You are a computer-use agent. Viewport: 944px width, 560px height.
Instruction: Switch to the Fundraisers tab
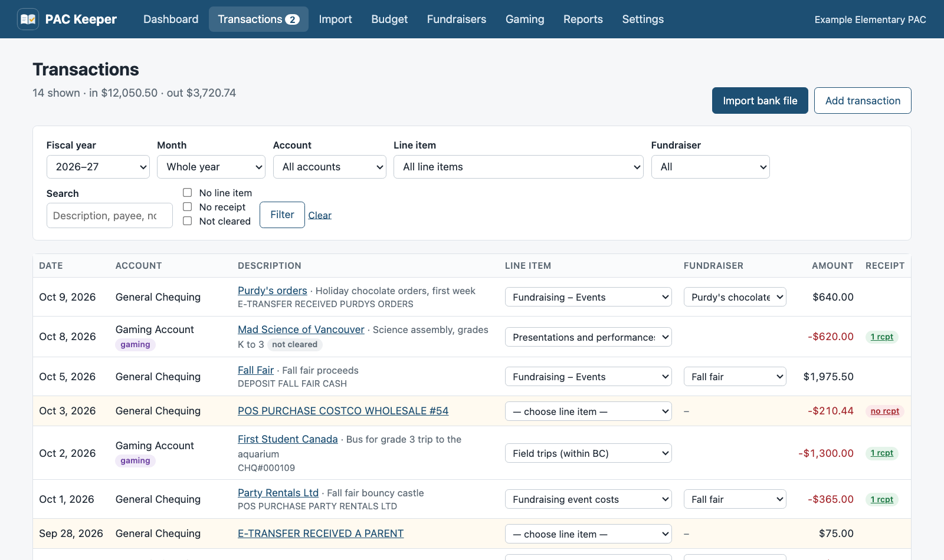pos(457,19)
